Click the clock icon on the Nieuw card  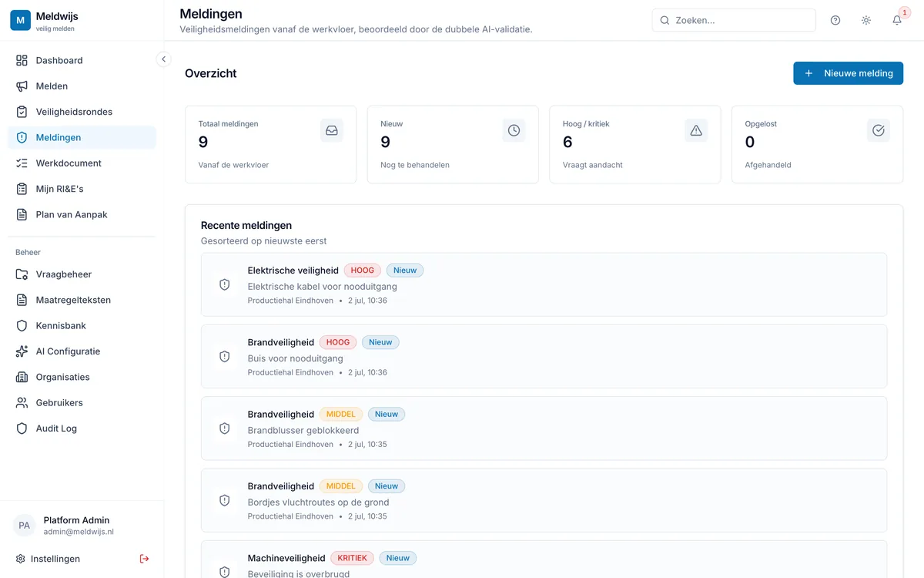click(x=514, y=130)
